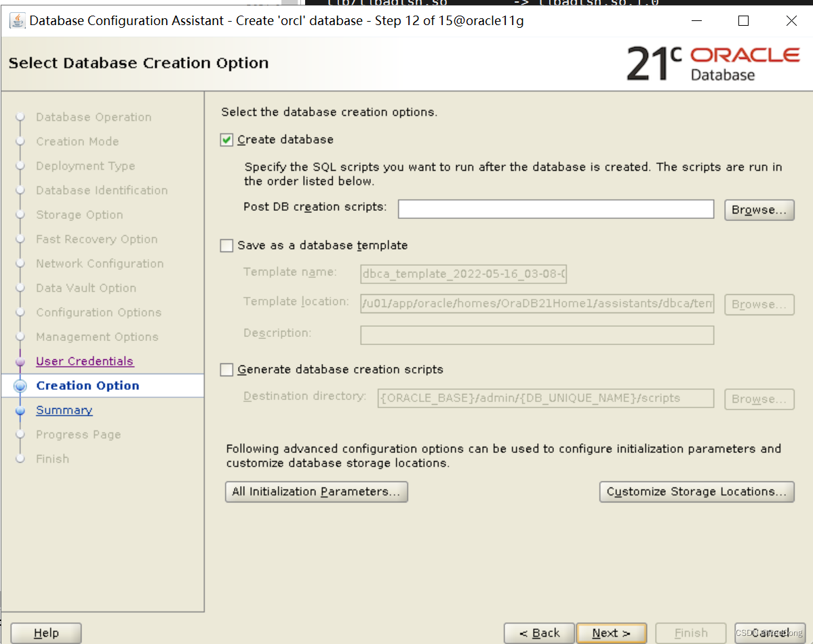Click the Template location field

[x=537, y=303]
